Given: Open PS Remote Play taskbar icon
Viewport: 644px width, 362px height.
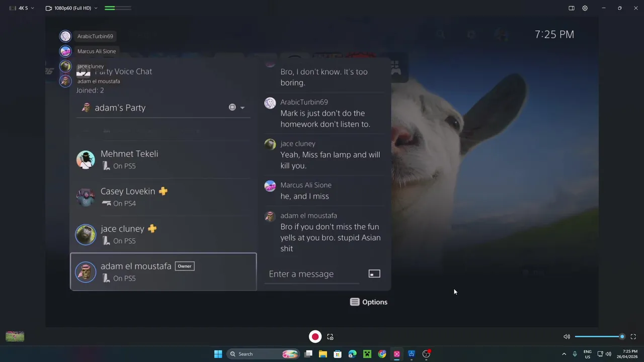Looking at the screenshot, I should (412, 354).
